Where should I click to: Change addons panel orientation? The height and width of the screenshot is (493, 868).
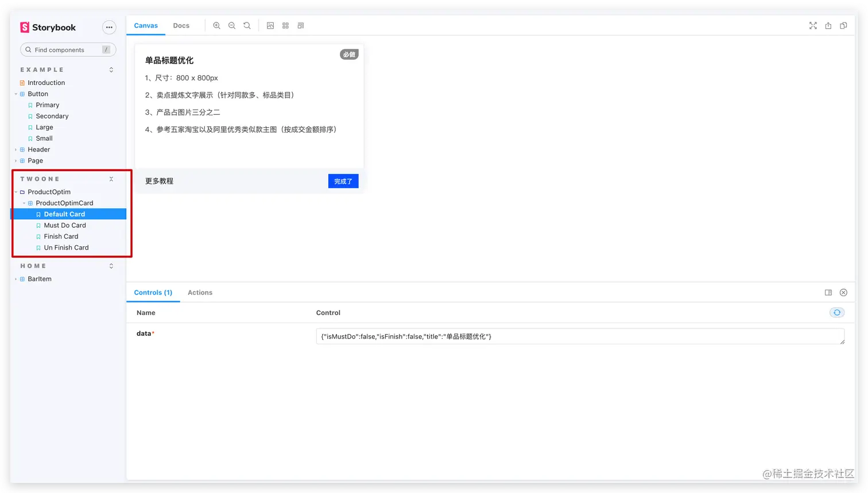[x=828, y=293]
